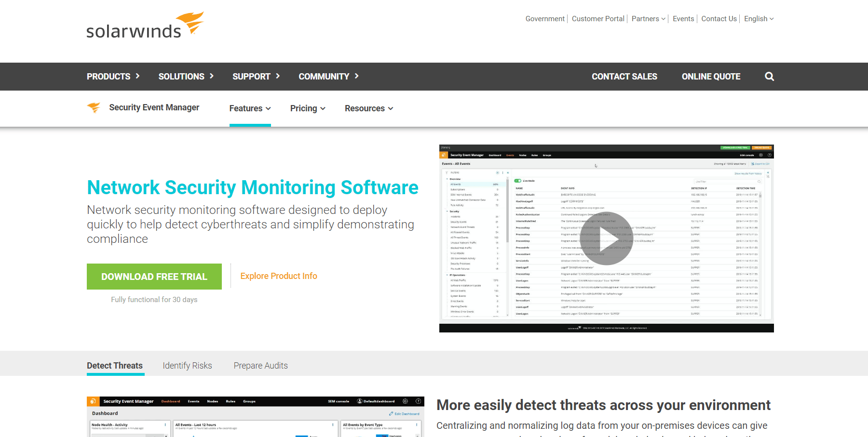Open the Contact Us link
Viewport: 868px width, 437px height.
[x=719, y=19]
